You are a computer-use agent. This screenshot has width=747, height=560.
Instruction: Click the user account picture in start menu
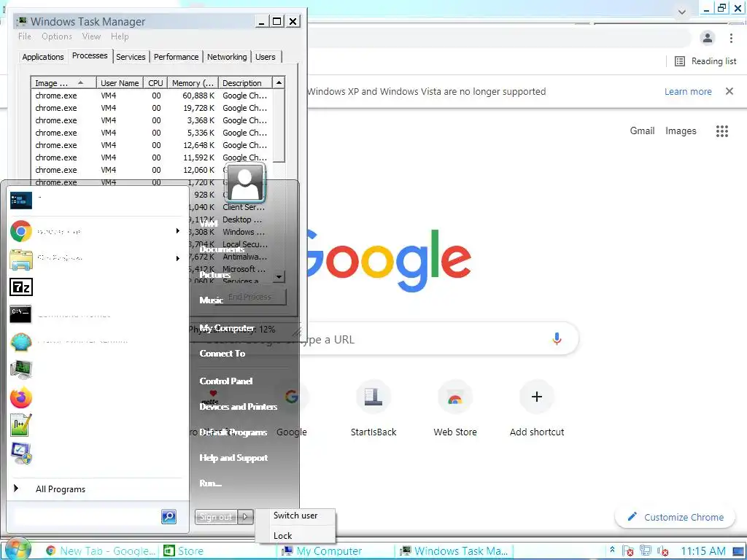tap(245, 183)
